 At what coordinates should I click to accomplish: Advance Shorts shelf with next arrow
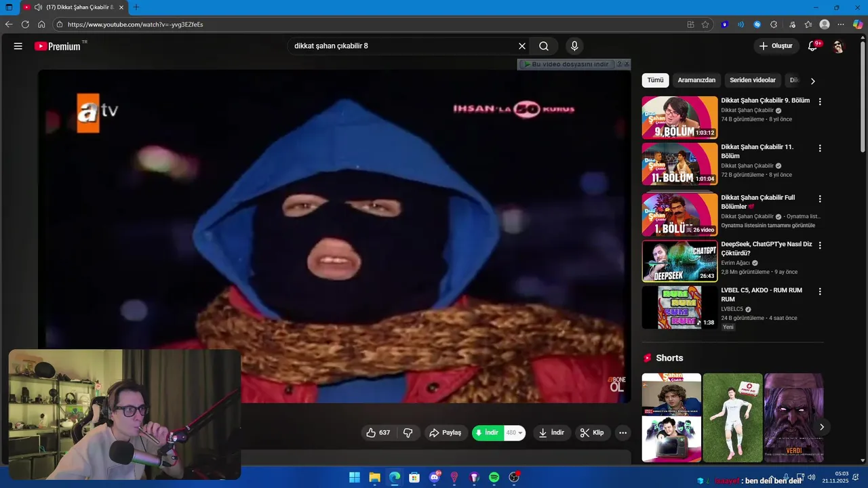pyautogui.click(x=822, y=427)
